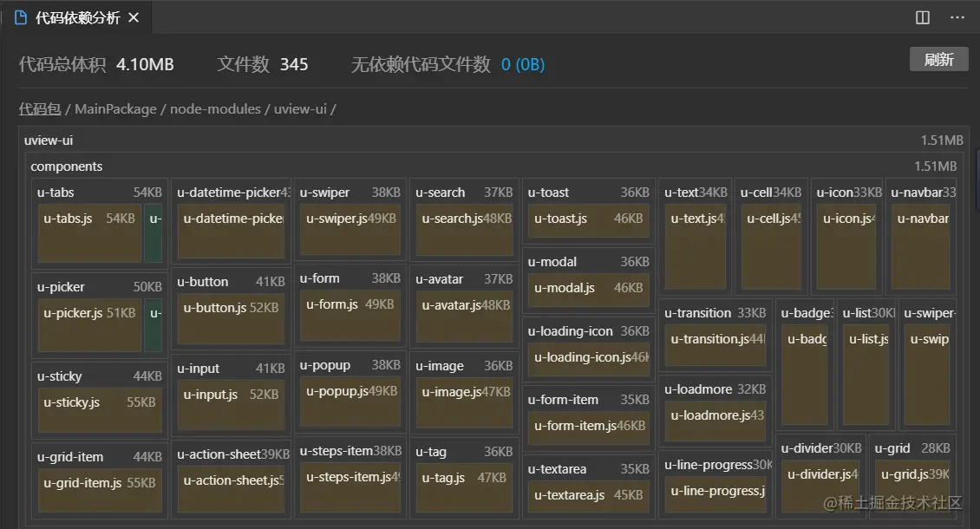This screenshot has width=980, height=529.
Task: Open the u-grid.js 39KB block
Action: [912, 487]
